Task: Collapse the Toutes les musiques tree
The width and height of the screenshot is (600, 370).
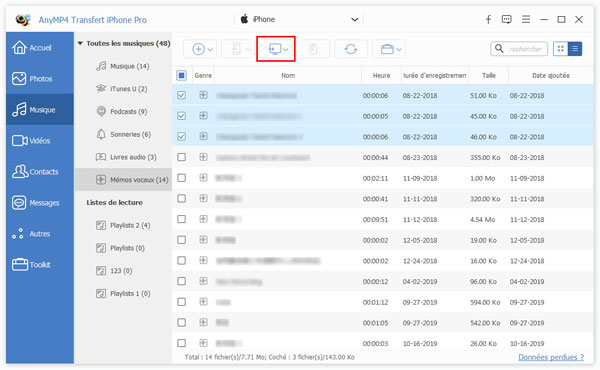Action: (80, 43)
